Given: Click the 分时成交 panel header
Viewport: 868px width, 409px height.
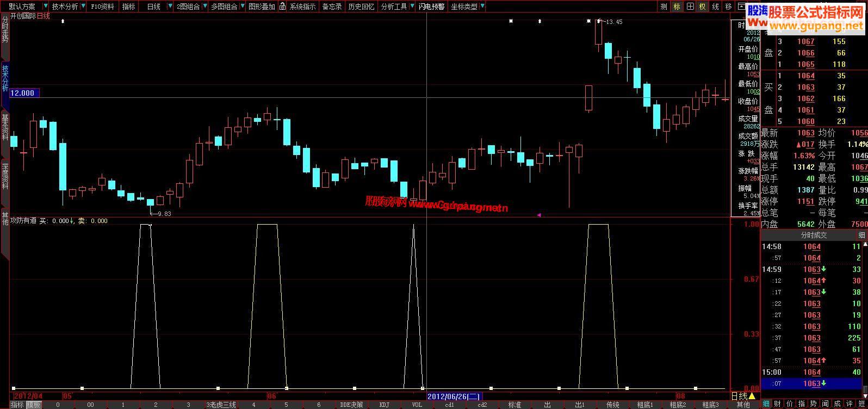Looking at the screenshot, I should (814, 235).
